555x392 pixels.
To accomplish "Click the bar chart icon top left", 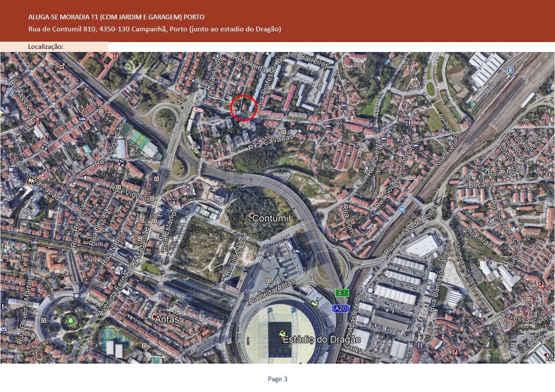I will (61, 67).
